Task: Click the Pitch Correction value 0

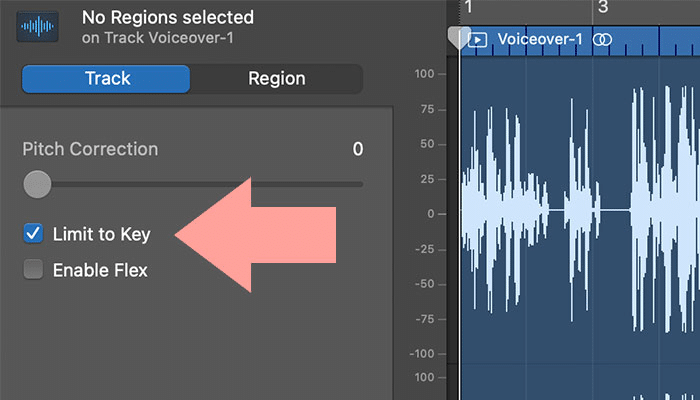Action: coord(358,149)
